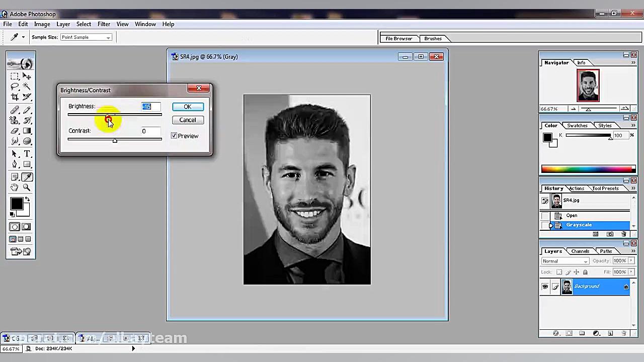Image resolution: width=644 pixels, height=362 pixels.
Task: Click OK in Brightness/Contrast dialog
Action: [188, 107]
